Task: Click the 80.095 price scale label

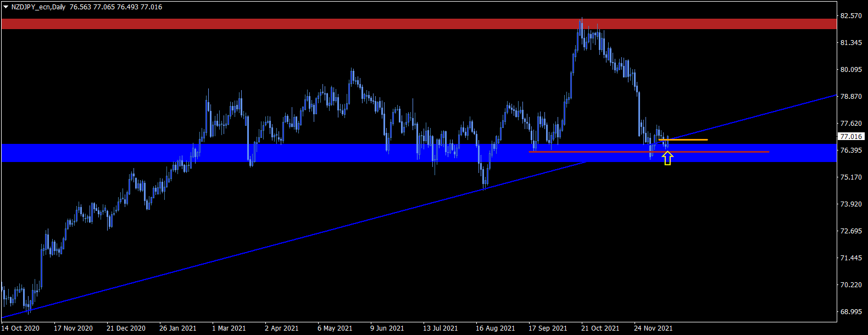Action: [x=851, y=70]
